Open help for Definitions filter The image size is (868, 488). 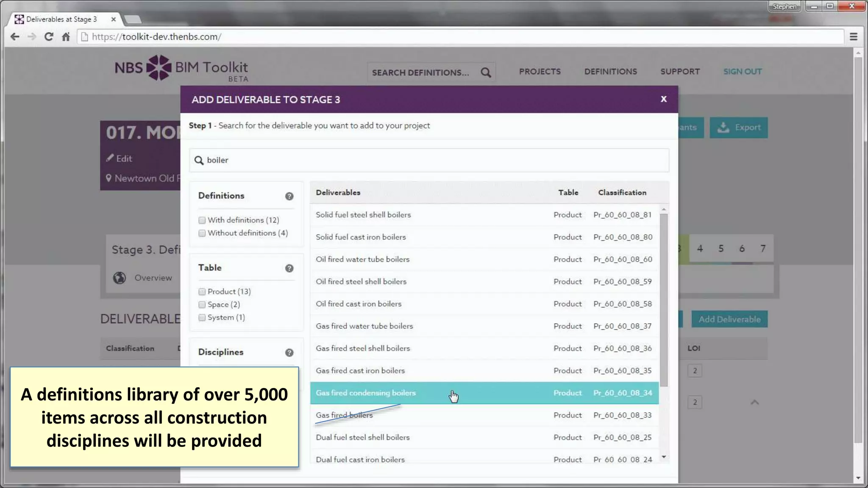[x=289, y=196]
